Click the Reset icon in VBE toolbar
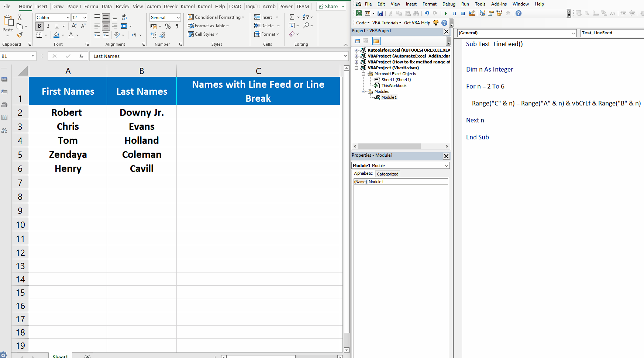Screen dimensions: 644x358 [463, 13]
